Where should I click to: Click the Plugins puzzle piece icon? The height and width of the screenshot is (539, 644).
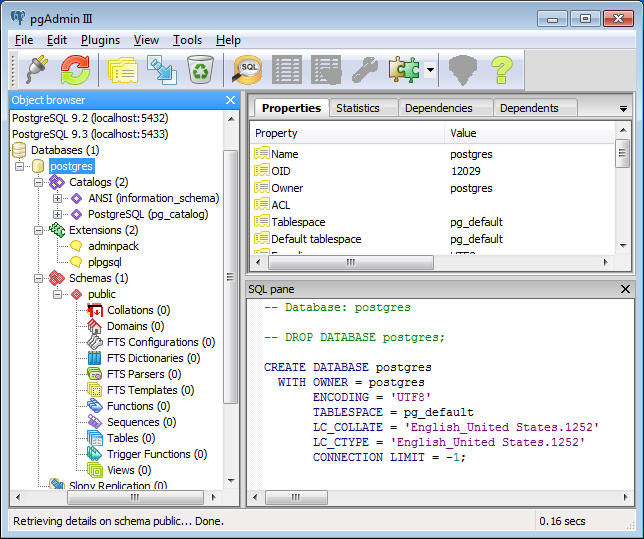(404, 69)
